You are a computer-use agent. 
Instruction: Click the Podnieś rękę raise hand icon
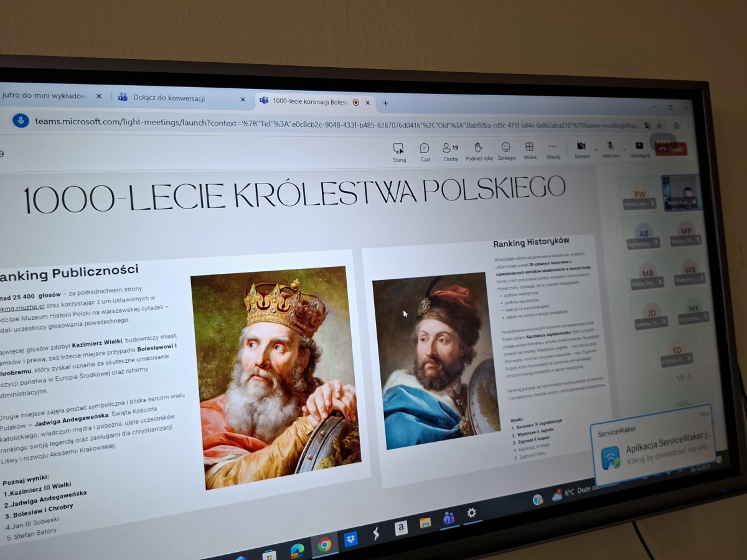[x=478, y=148]
